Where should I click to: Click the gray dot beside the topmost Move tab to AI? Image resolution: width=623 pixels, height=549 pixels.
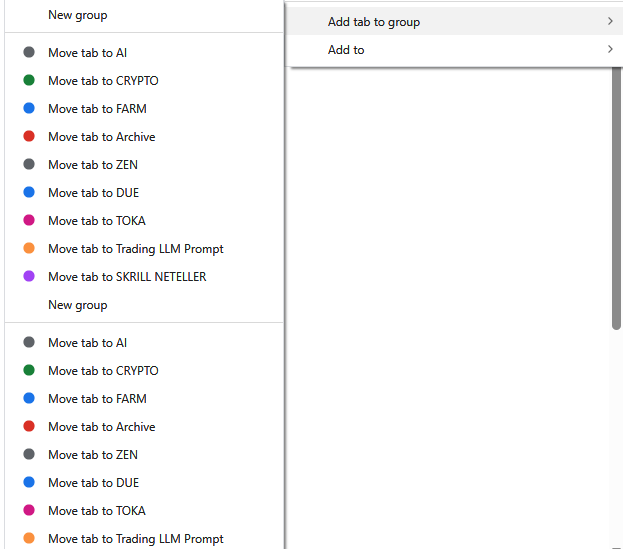click(29, 53)
